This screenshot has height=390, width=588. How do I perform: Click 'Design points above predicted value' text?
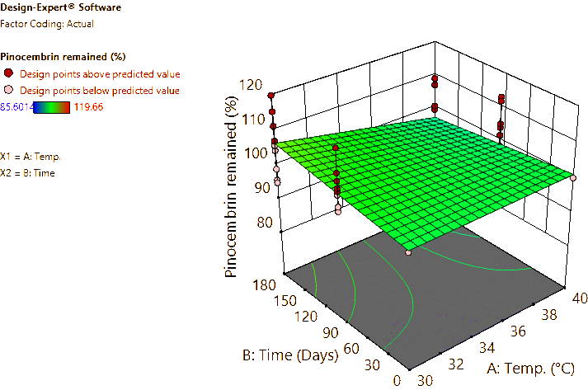point(100,73)
